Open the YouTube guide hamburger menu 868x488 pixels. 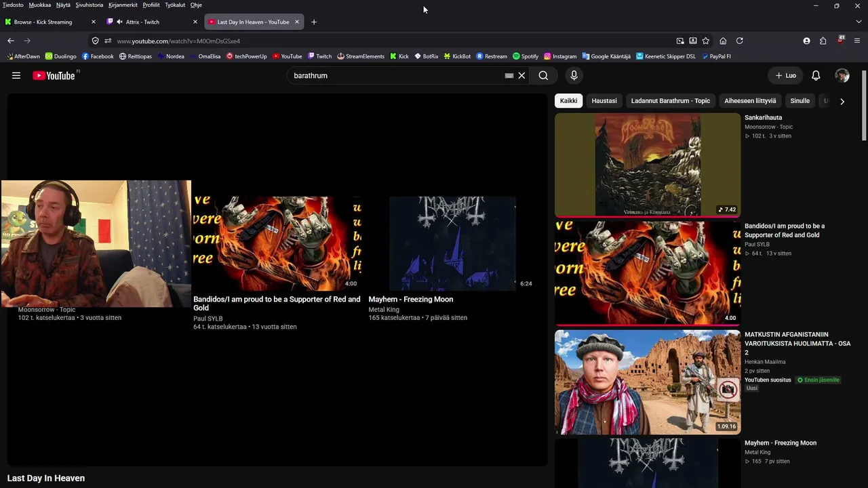tap(16, 75)
